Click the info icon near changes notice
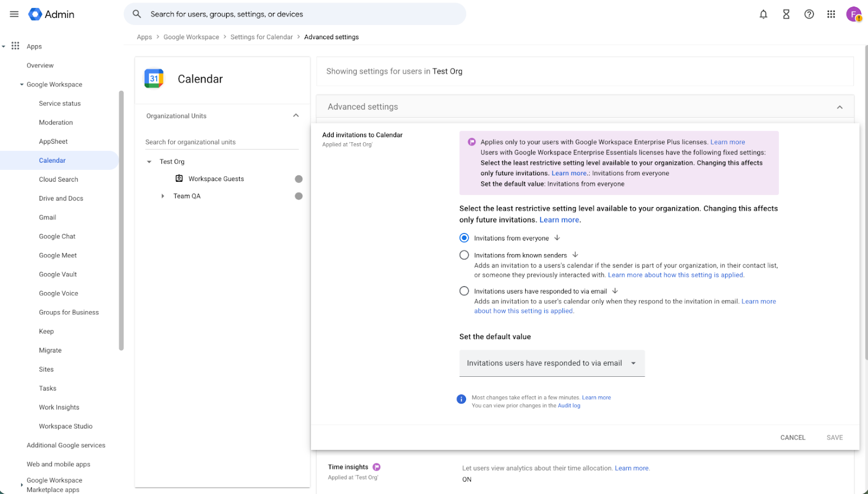 click(x=461, y=400)
